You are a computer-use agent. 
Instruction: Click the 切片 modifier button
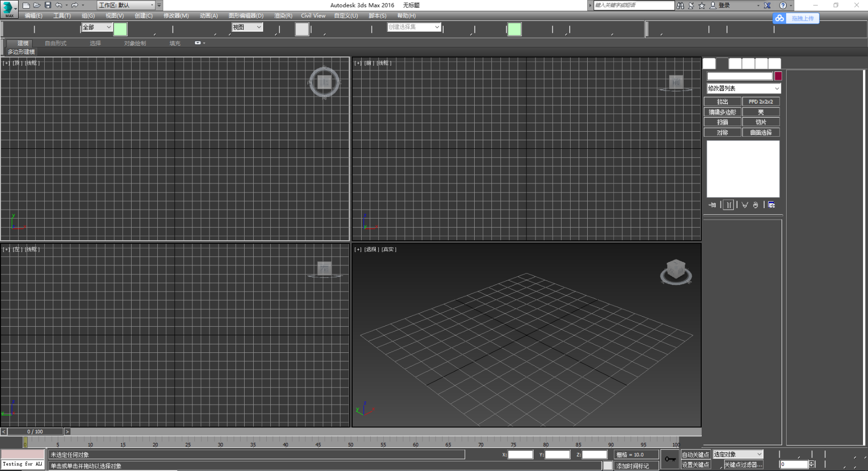[x=761, y=122]
